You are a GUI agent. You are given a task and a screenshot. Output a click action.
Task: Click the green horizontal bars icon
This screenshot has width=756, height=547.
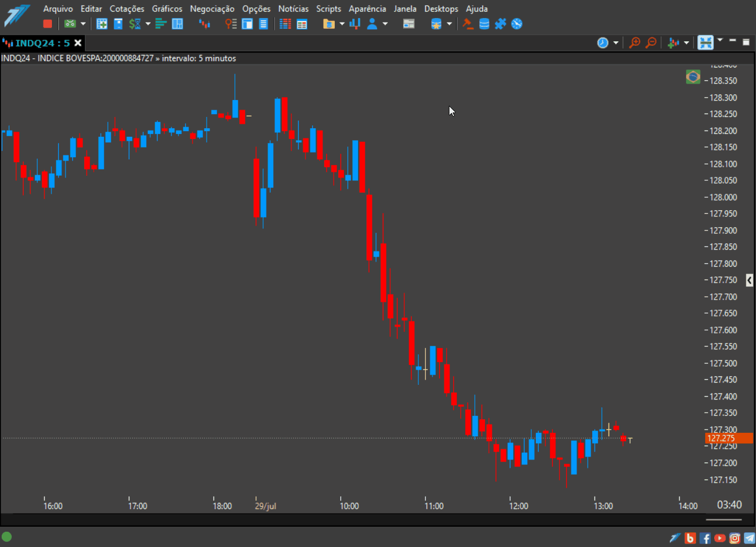161,24
